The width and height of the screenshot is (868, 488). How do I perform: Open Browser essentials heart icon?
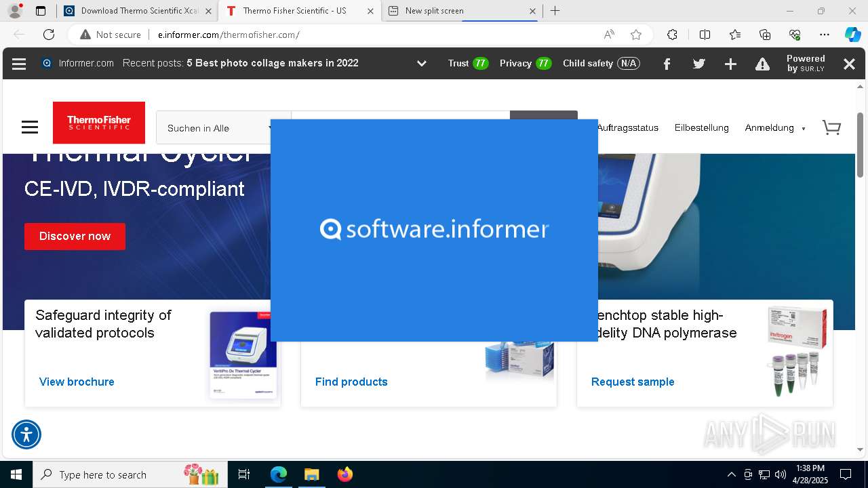coord(795,35)
